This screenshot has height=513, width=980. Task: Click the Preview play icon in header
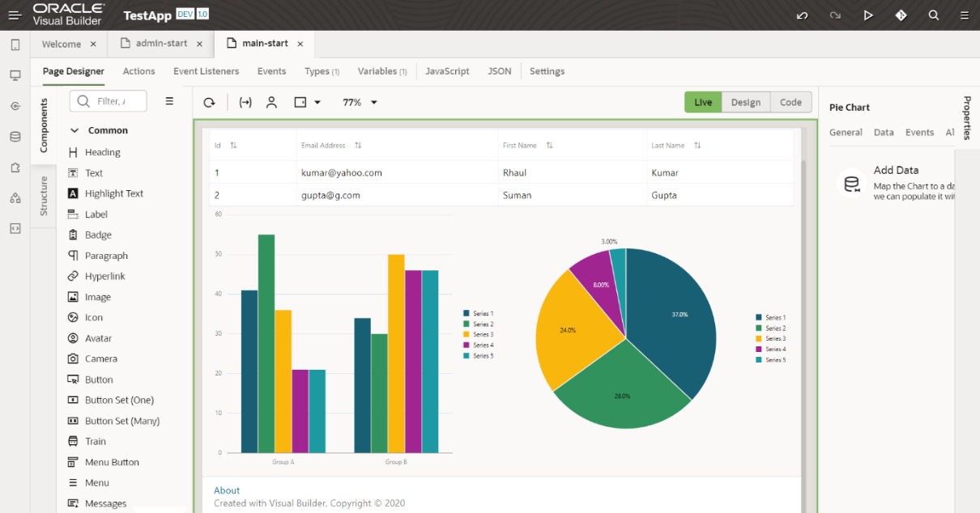[x=868, y=15]
